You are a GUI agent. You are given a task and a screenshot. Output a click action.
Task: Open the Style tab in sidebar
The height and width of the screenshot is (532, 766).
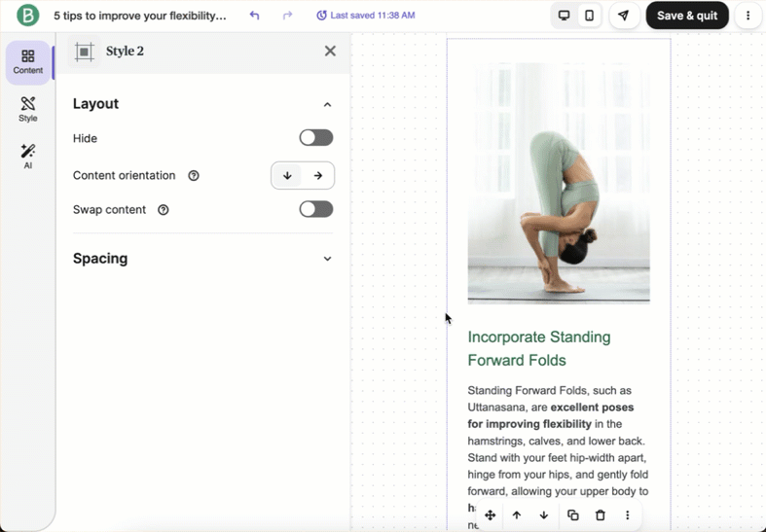pyautogui.click(x=28, y=109)
